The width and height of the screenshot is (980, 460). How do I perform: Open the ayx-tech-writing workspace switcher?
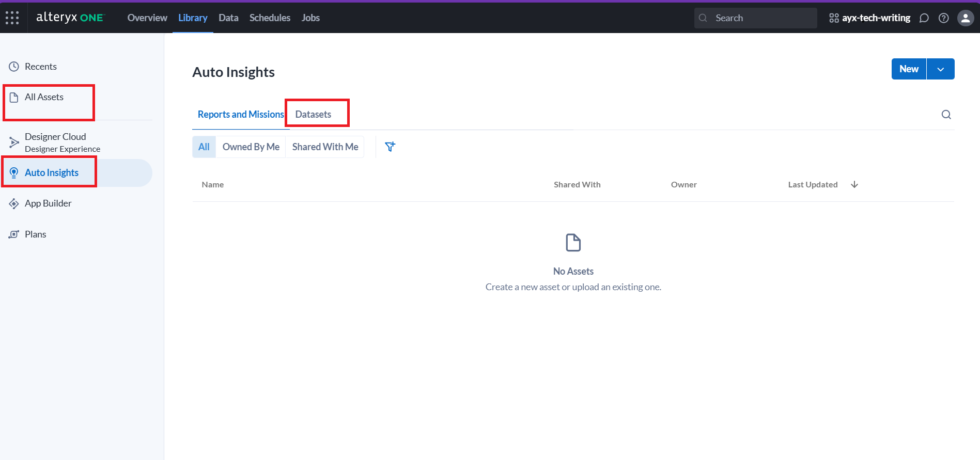click(870, 18)
